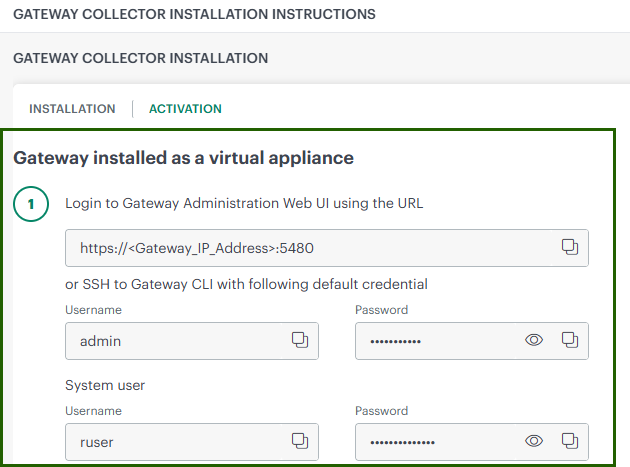Click the Gateway Collector Installation section title
Viewport: 630px width, 467px height.
140,58
